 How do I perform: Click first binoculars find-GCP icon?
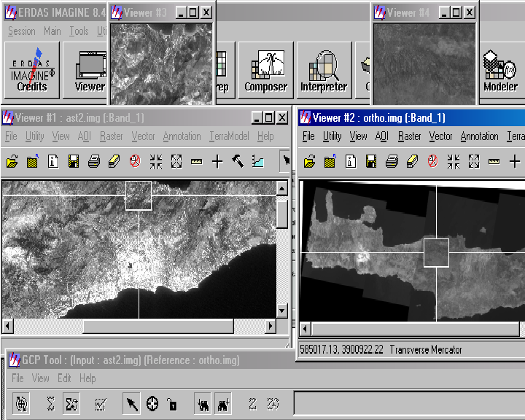click(x=203, y=404)
